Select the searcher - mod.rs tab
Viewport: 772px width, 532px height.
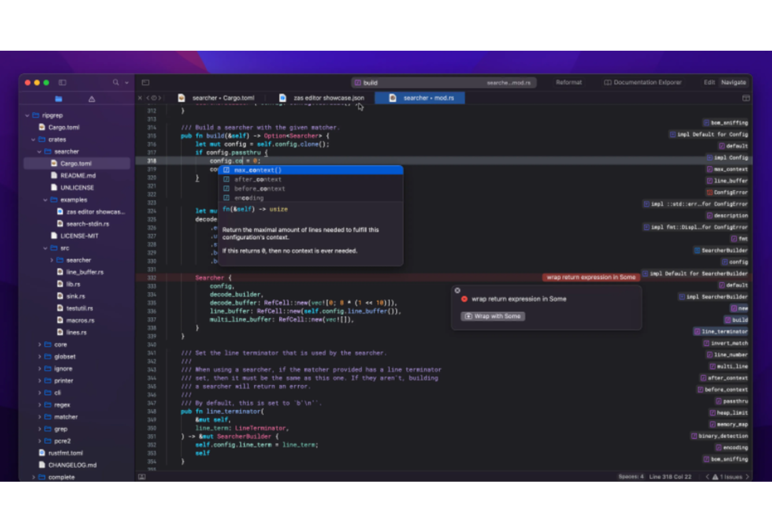pyautogui.click(x=420, y=98)
